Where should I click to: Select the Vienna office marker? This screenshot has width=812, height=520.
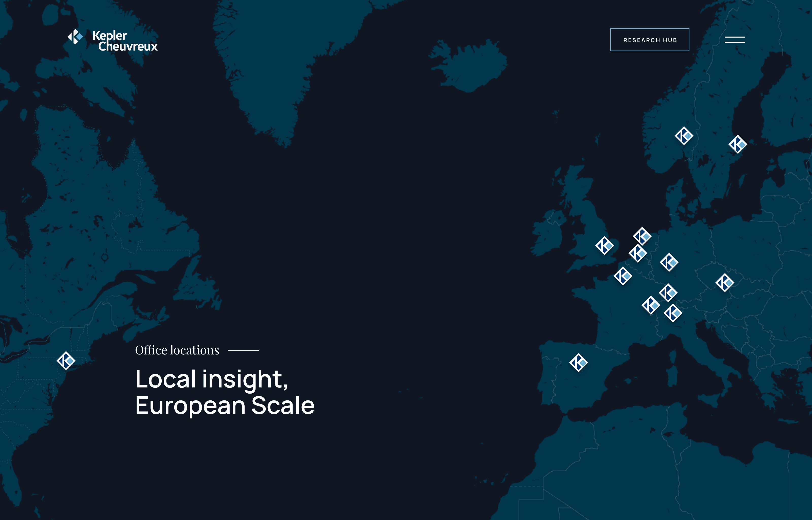pos(725,283)
